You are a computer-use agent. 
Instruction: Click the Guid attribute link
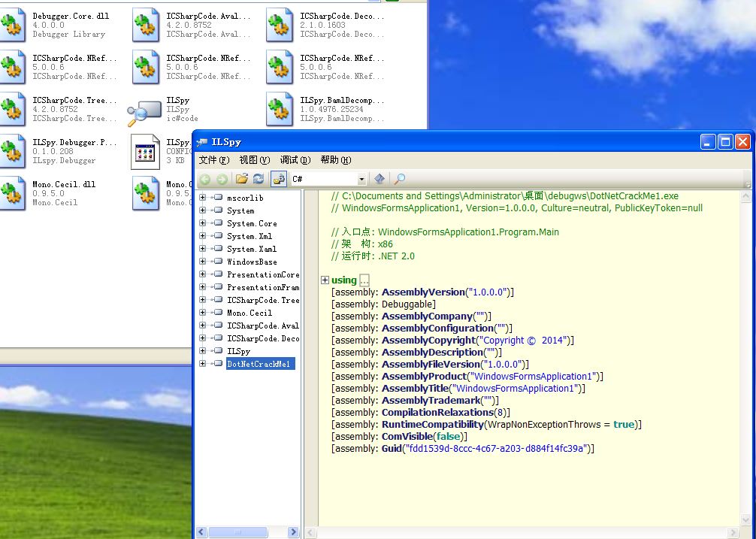[392, 449]
